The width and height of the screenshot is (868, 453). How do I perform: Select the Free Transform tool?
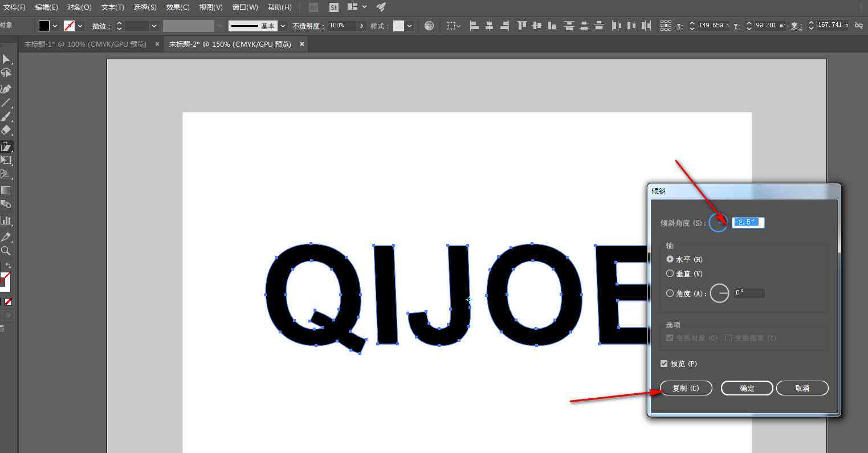coord(6,161)
